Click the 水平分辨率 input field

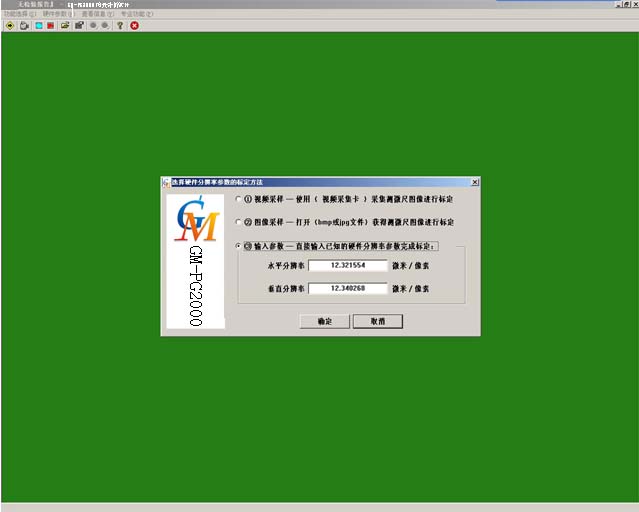[x=348, y=266]
